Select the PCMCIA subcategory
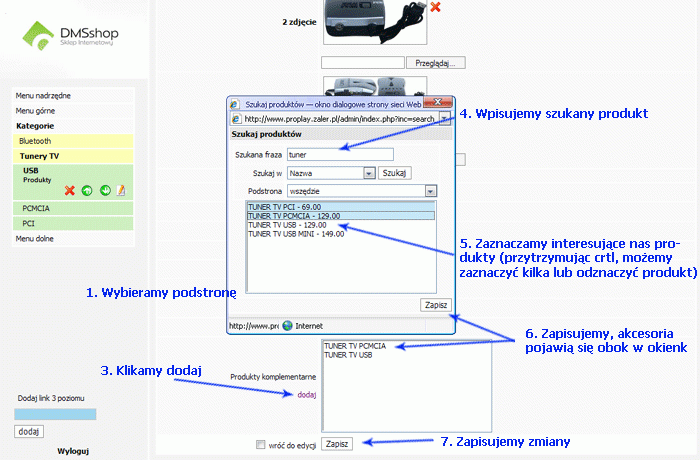Screen dimensions: 700x460 pos(73,209)
